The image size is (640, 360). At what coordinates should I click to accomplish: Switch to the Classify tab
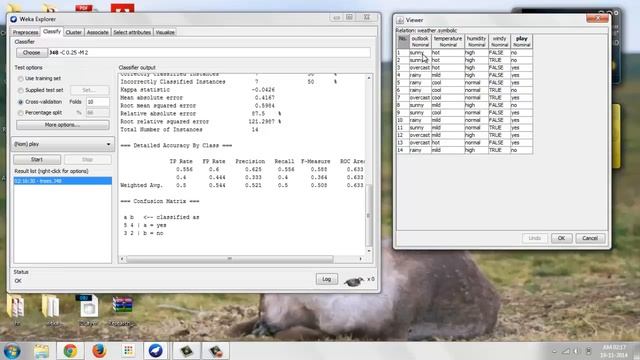52,31
